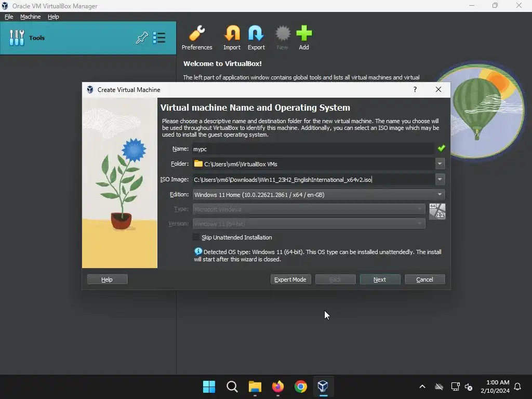Screen dimensions: 532x399
Task: Click the Folder path field
Action: (x=313, y=164)
